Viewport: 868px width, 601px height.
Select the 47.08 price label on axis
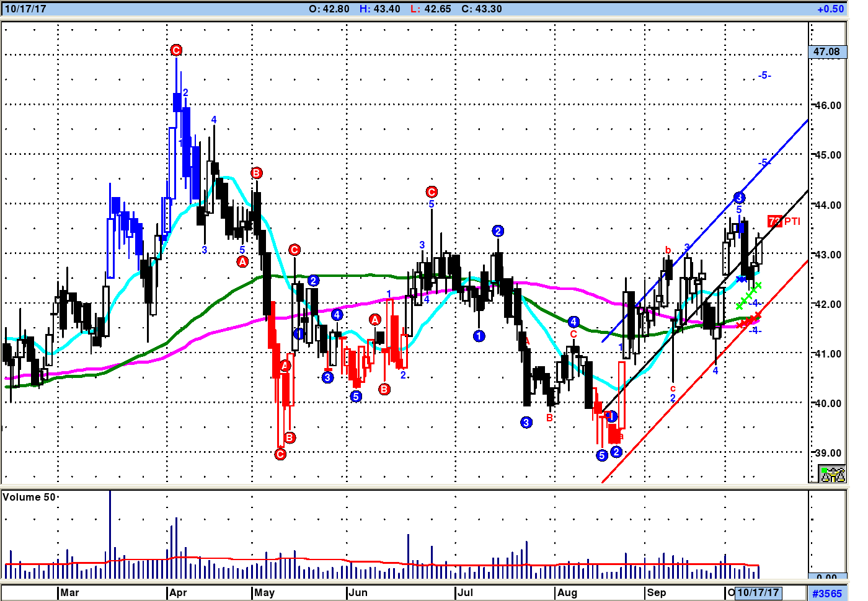point(827,51)
